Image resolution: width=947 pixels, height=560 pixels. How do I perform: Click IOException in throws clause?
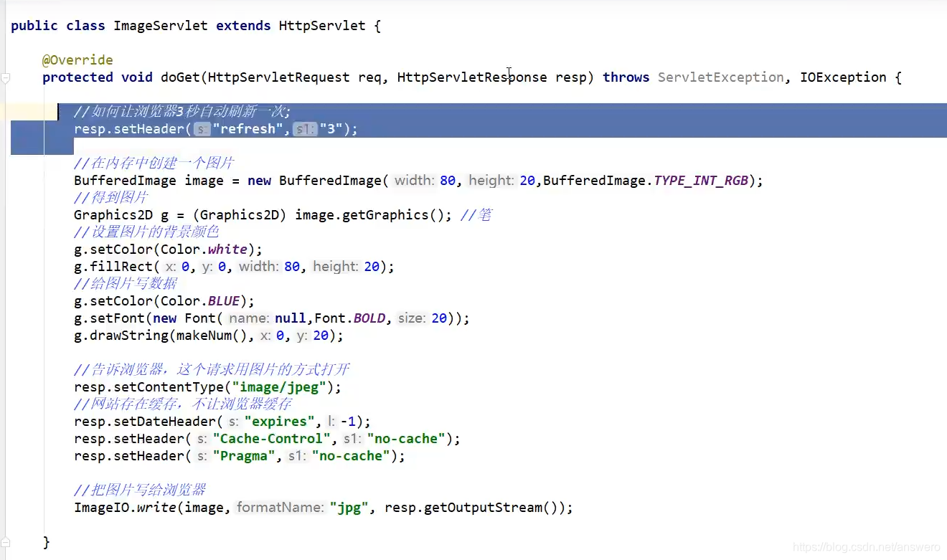point(843,77)
